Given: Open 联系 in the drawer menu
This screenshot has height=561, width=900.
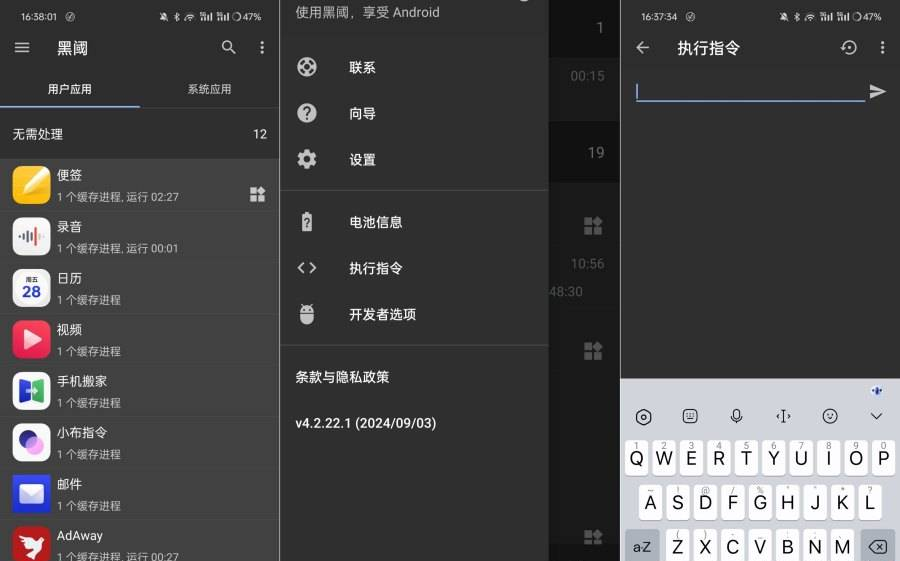Looking at the screenshot, I should [x=414, y=67].
